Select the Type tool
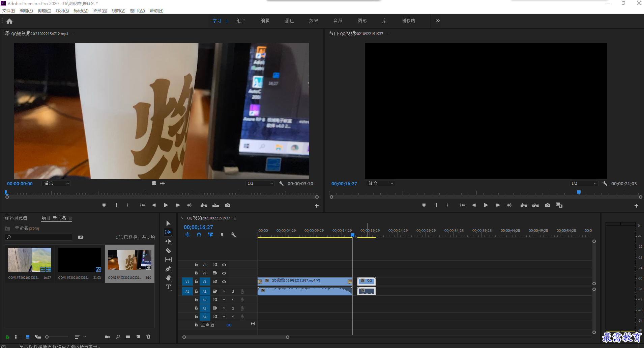The height and width of the screenshot is (348, 644). [x=168, y=287]
